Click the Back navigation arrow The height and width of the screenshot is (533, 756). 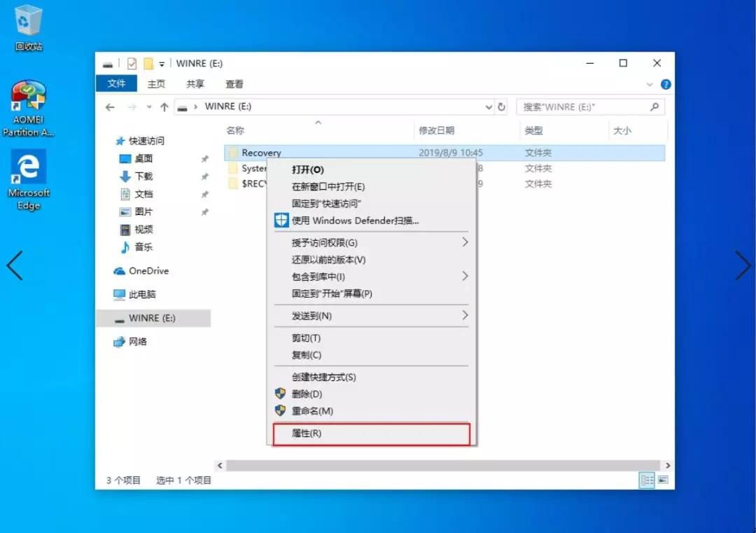click(110, 107)
